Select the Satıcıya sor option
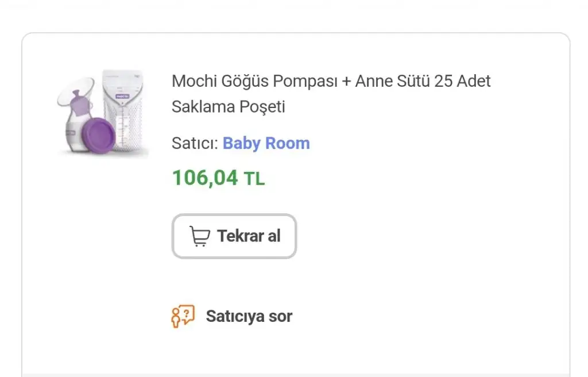The height and width of the screenshot is (377, 588). 249,316
